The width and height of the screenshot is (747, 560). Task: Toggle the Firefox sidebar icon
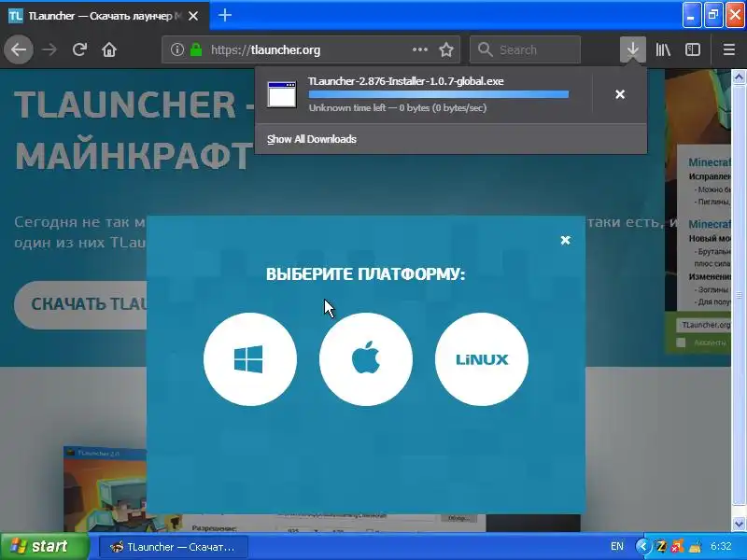pyautogui.click(x=693, y=49)
